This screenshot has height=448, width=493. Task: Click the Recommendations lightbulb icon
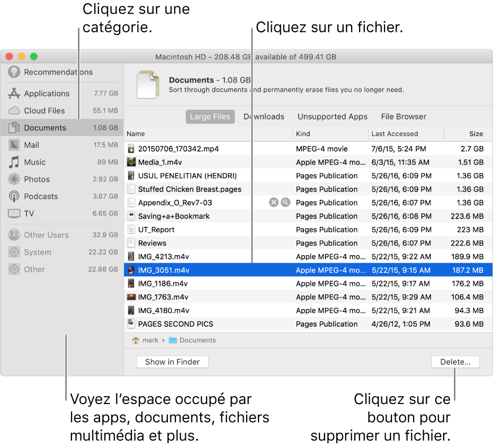pos(14,72)
